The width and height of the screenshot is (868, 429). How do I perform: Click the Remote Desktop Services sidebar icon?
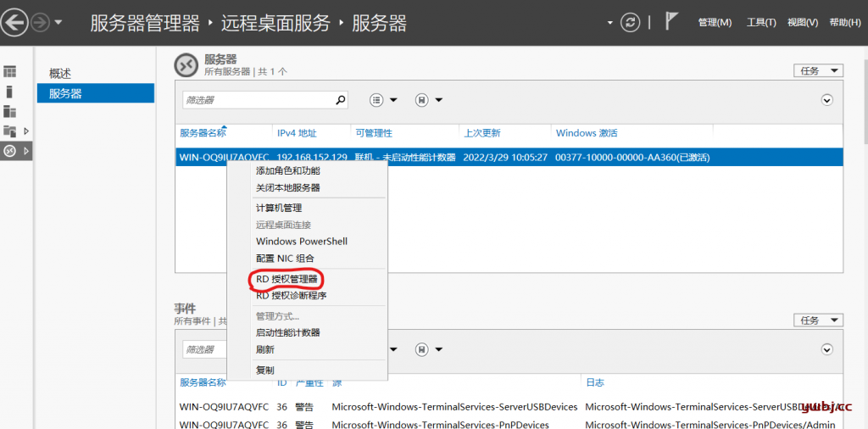(x=10, y=151)
